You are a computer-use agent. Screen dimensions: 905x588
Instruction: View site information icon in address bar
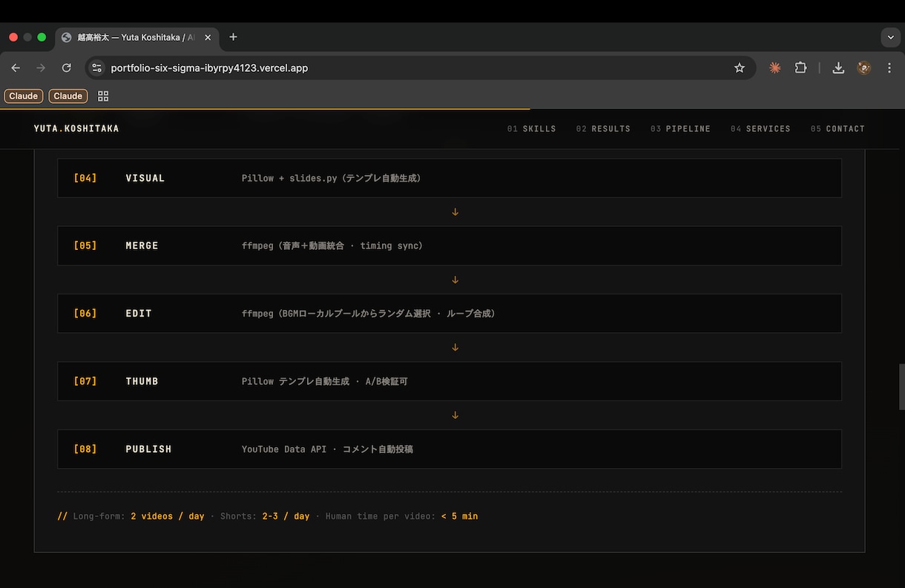click(x=96, y=68)
